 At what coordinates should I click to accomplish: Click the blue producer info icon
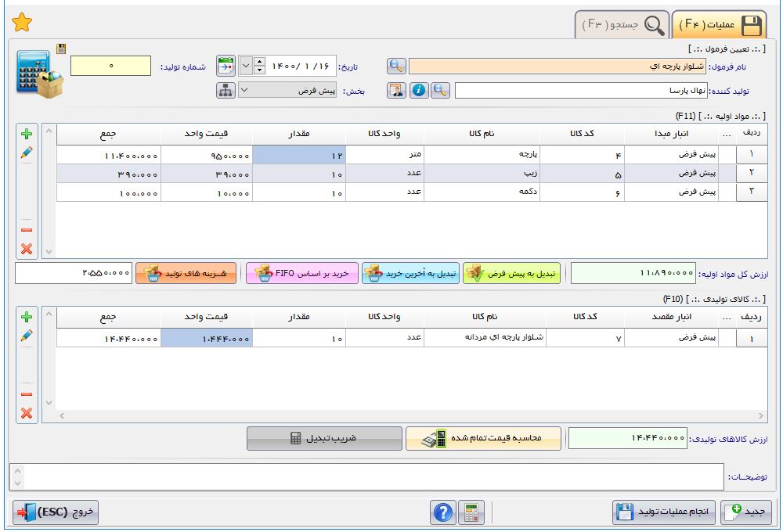click(419, 90)
